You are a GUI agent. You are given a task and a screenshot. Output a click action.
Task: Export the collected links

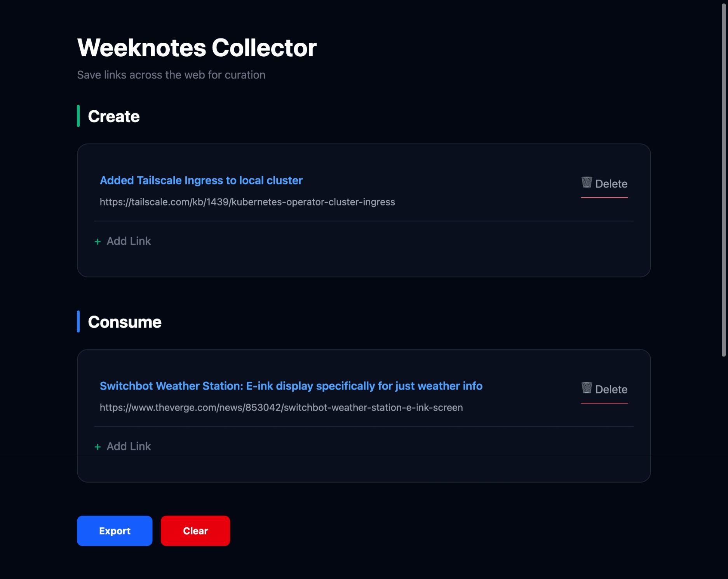[x=115, y=531]
